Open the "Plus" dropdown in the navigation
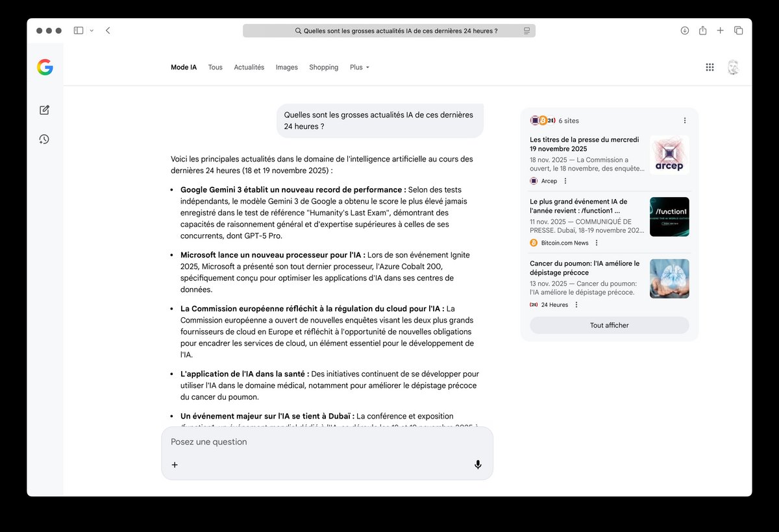This screenshot has width=779, height=532. [359, 67]
